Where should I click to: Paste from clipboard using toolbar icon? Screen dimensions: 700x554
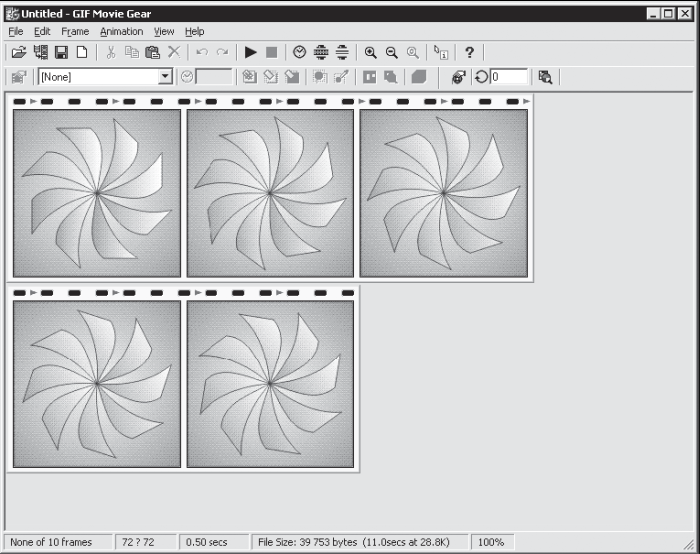(153, 52)
